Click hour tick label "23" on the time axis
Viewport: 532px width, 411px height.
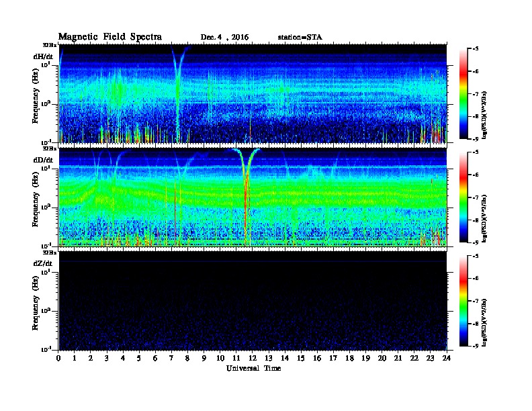[x=430, y=358]
